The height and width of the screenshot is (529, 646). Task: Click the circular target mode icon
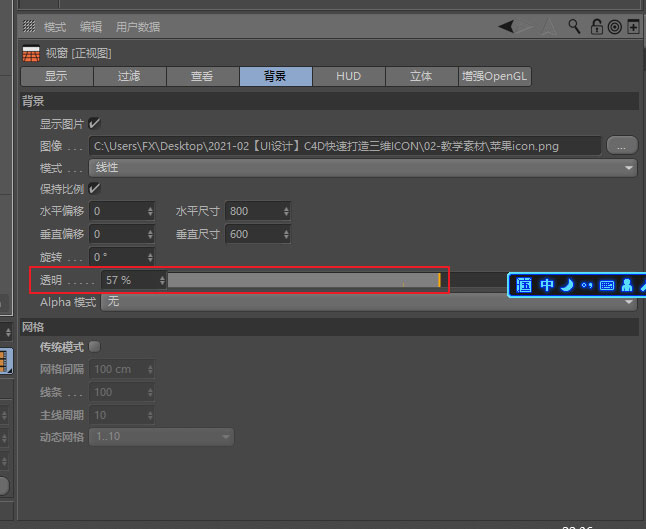pyautogui.click(x=615, y=27)
